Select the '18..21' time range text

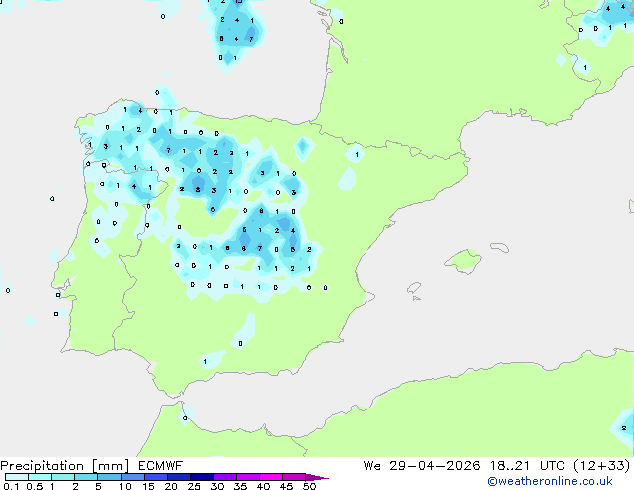pyautogui.click(x=509, y=466)
